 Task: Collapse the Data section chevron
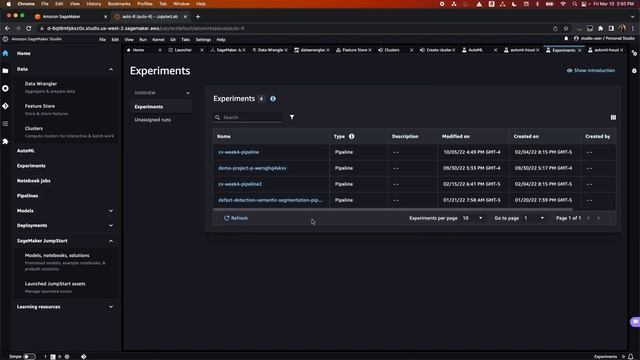click(111, 69)
